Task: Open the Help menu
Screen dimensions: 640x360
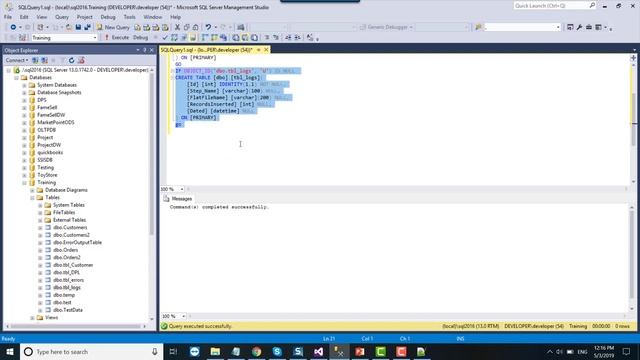Action: click(x=176, y=17)
